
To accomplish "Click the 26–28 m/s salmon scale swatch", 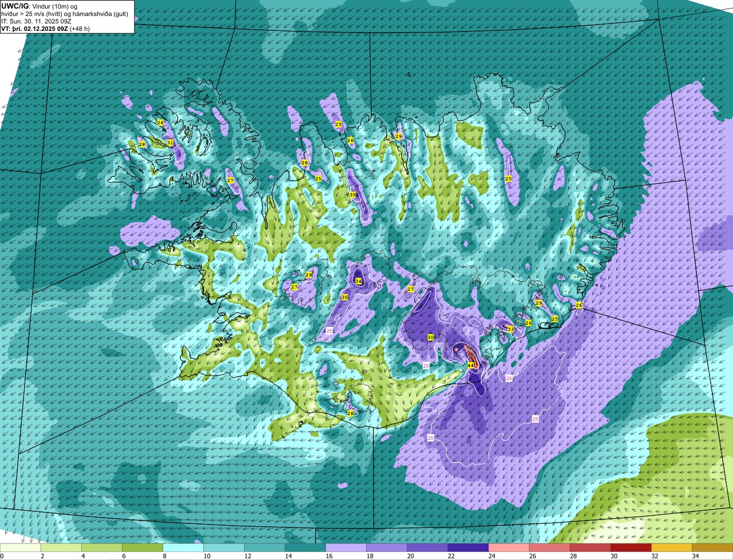I will 549,548.
